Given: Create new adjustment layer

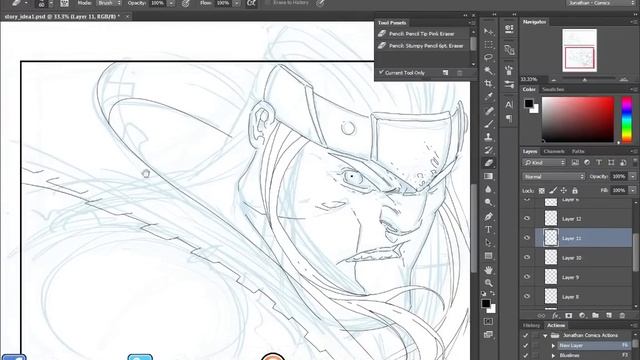Looking at the screenshot, I should point(582,316).
